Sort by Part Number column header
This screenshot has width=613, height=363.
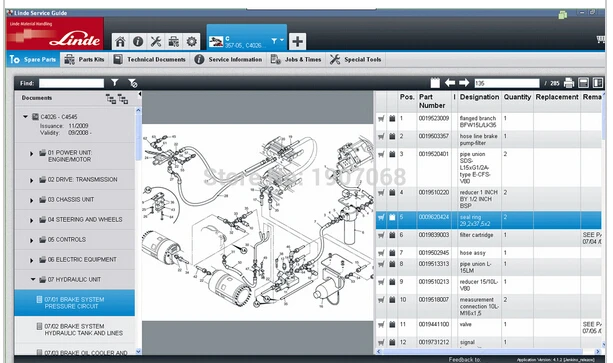(432, 101)
